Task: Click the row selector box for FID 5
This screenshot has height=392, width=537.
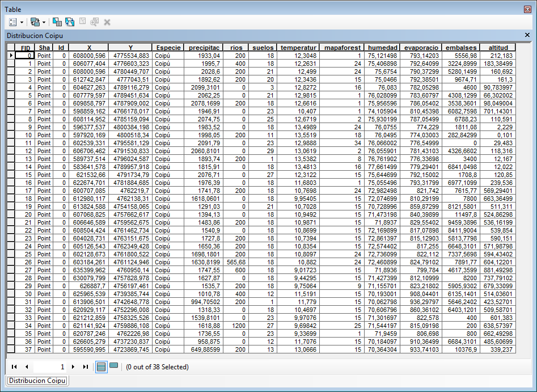Action: click(x=11, y=95)
